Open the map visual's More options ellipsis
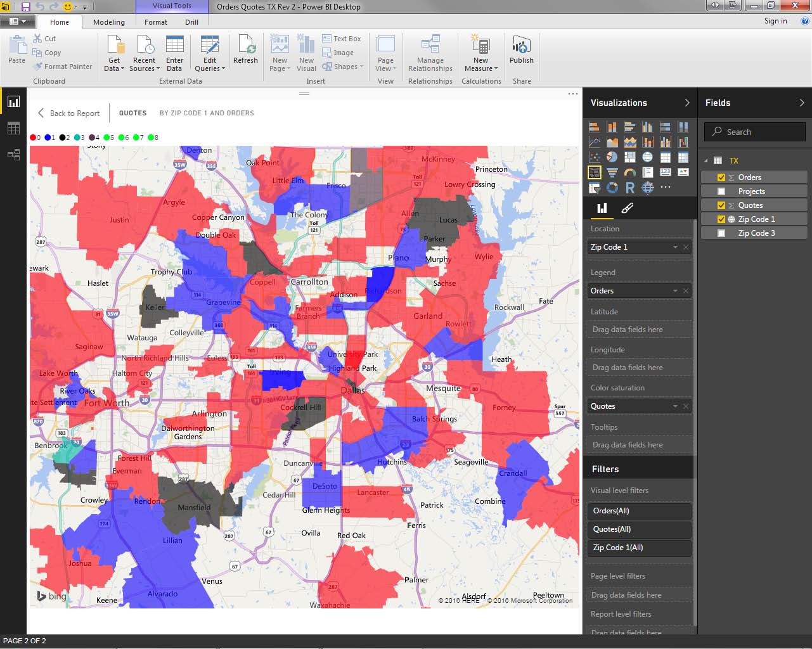Image resolution: width=812 pixels, height=649 pixels. [573, 94]
